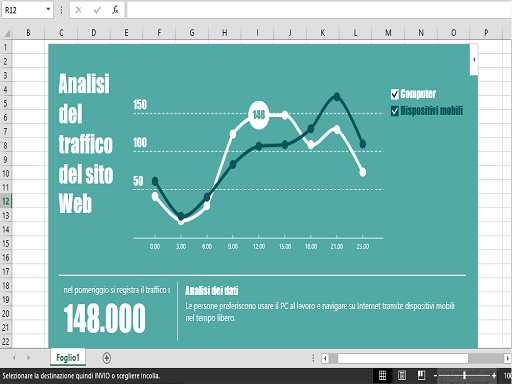The height and width of the screenshot is (384, 512).
Task: Click the zoom in plus button
Action: click(494, 376)
